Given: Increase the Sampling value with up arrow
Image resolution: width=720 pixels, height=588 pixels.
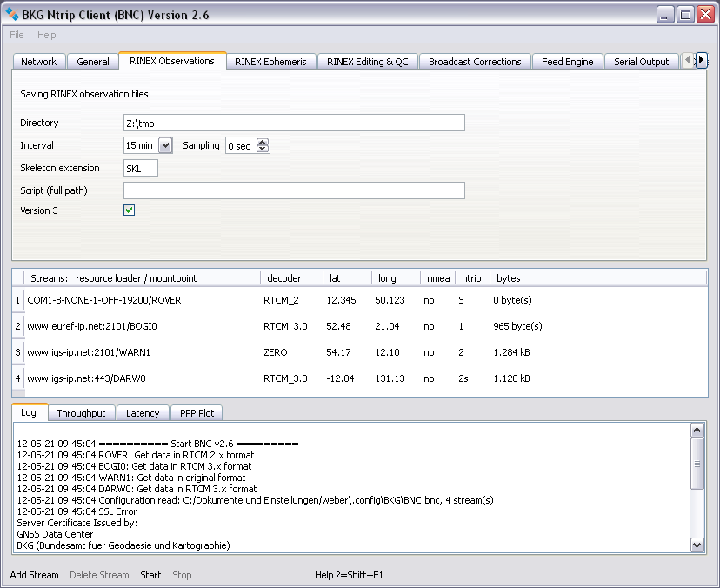Looking at the screenshot, I should 263,142.
